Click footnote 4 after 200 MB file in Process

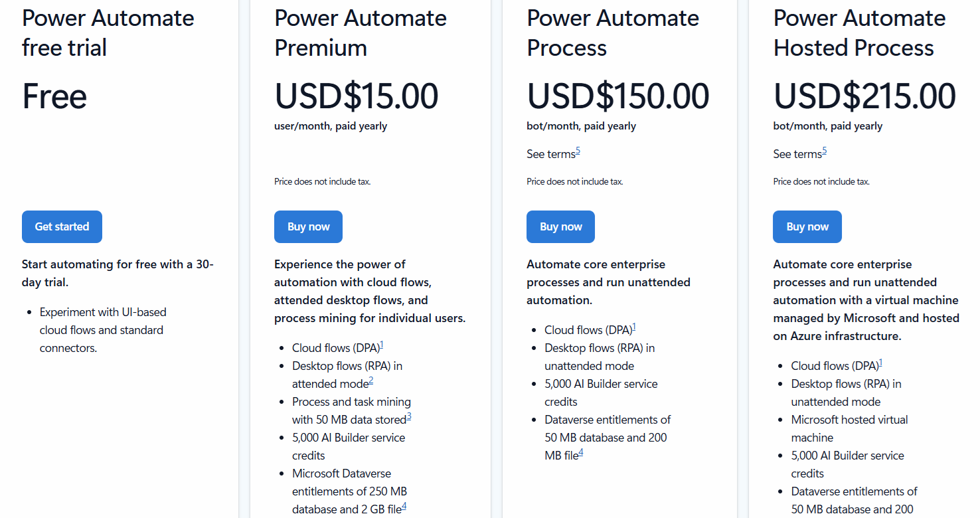581,452
